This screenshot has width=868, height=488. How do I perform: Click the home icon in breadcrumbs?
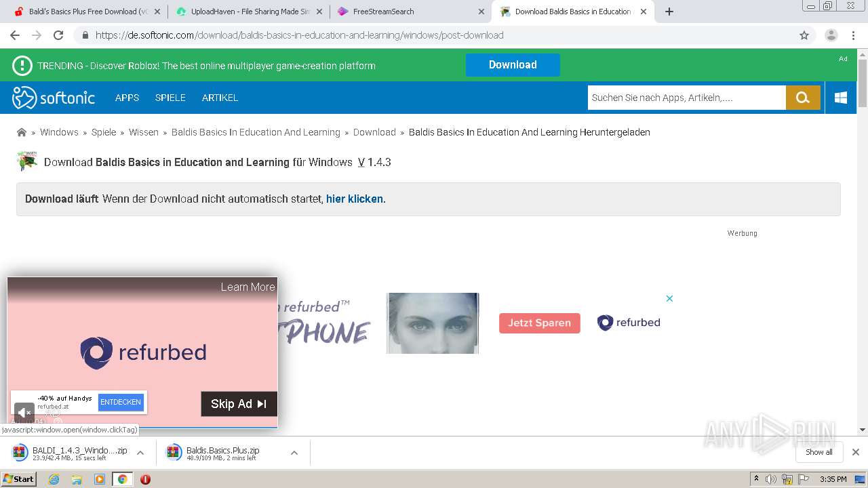point(22,132)
